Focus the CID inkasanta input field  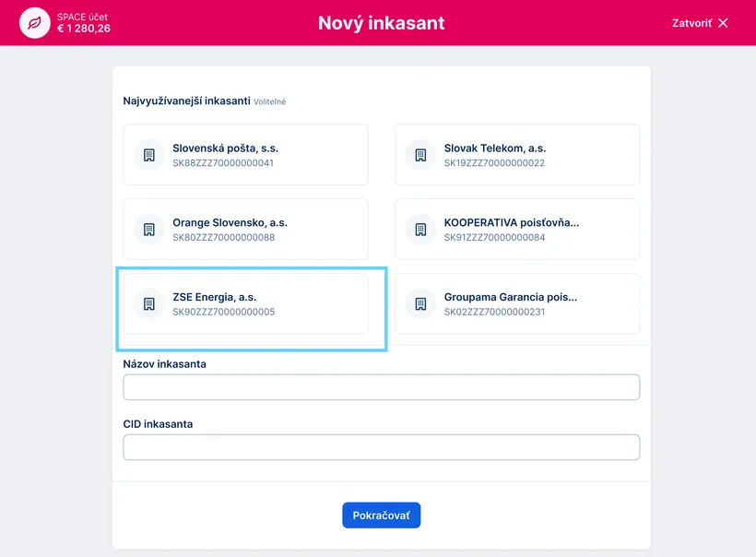coord(382,447)
